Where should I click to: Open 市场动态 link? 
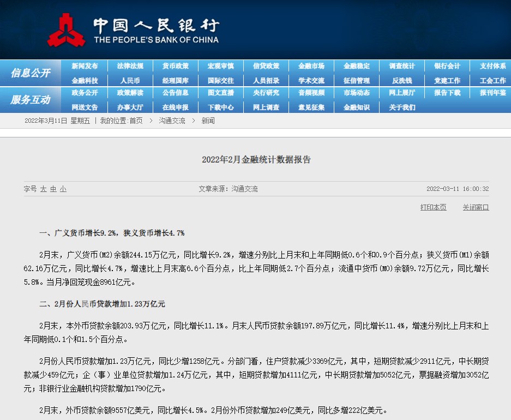click(357, 93)
